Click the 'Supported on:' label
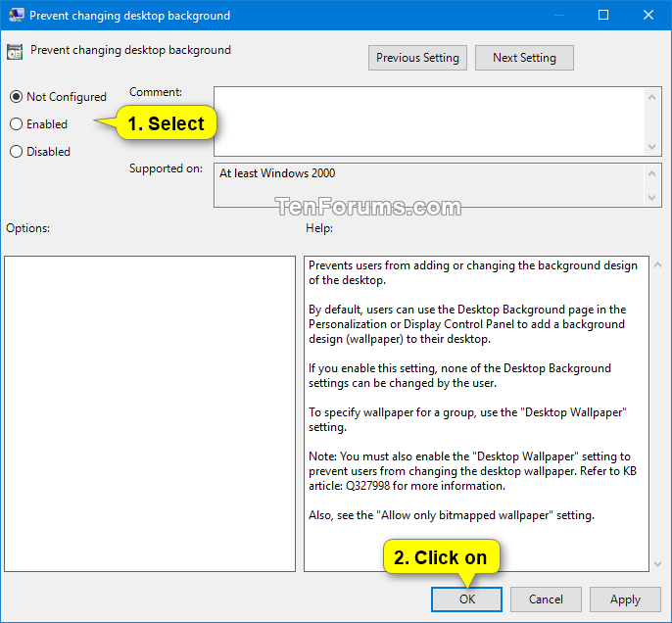The height and width of the screenshot is (623, 672). click(x=166, y=168)
